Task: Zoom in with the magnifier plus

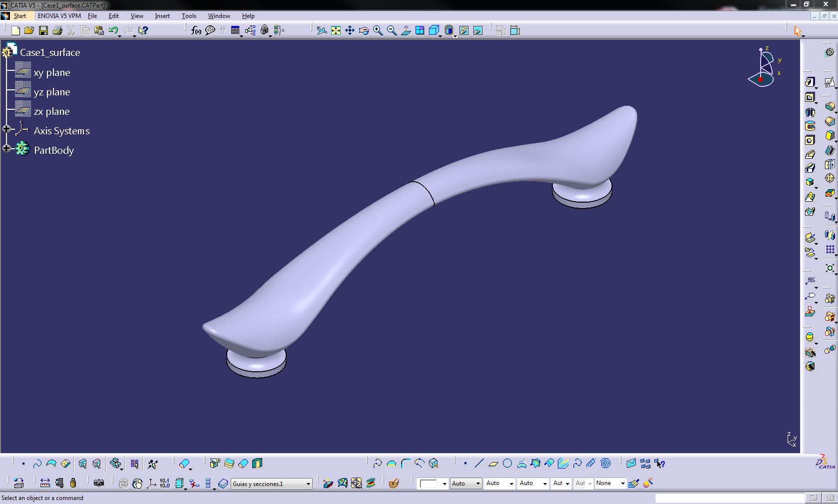Action: click(x=378, y=31)
